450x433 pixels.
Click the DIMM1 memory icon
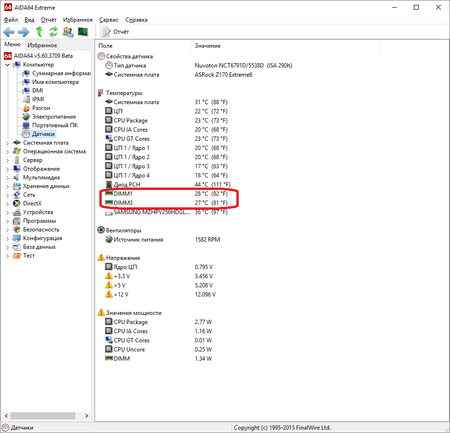(x=109, y=193)
